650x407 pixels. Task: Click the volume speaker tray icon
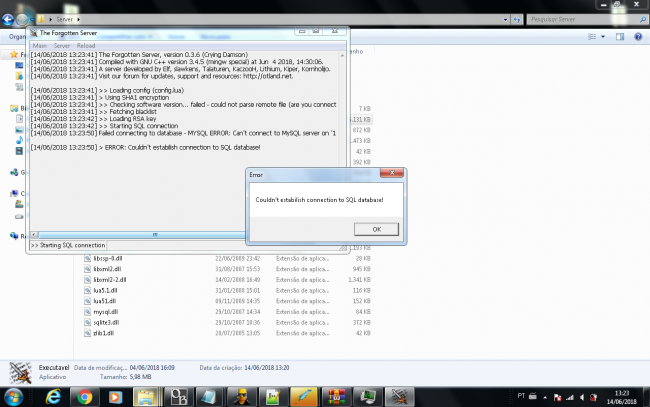coord(582,397)
